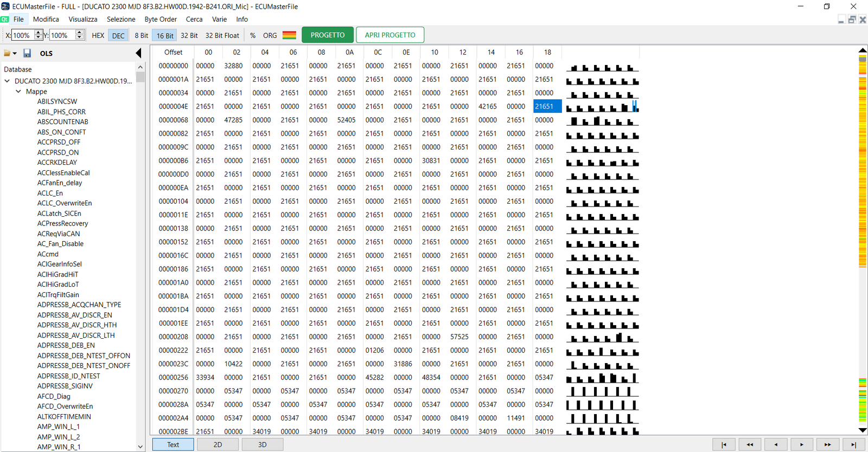Viewport: 868px width, 452px height.
Task: Open the Info menu
Action: [x=242, y=20]
